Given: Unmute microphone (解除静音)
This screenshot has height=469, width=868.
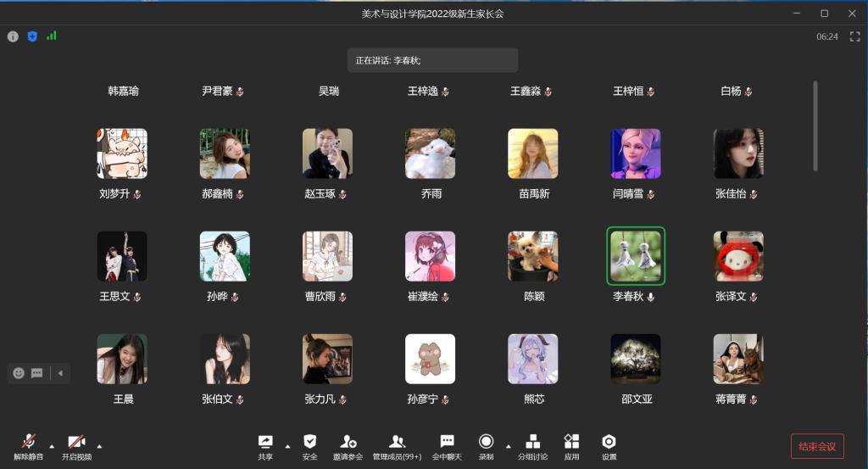Looking at the screenshot, I should point(28,447).
